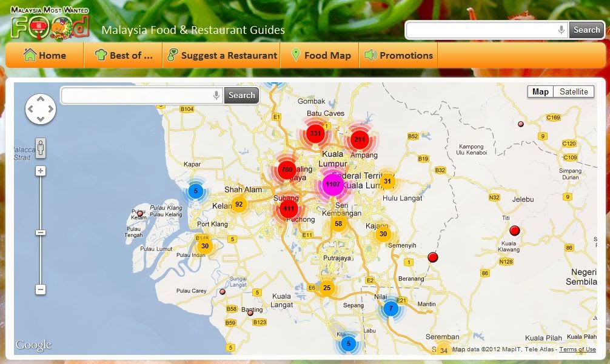Click the Search button on the map

[x=241, y=95]
